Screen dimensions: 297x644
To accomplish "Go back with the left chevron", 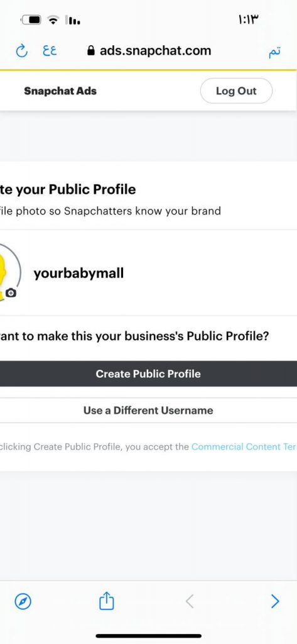I will [189, 602].
